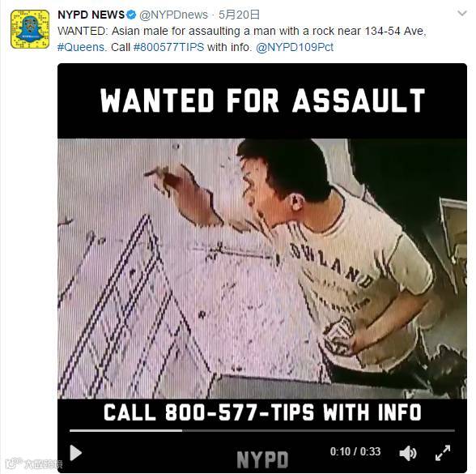Click the blue verified badge
Image resolution: width=476 pixels, height=474 pixels.
coord(131,15)
